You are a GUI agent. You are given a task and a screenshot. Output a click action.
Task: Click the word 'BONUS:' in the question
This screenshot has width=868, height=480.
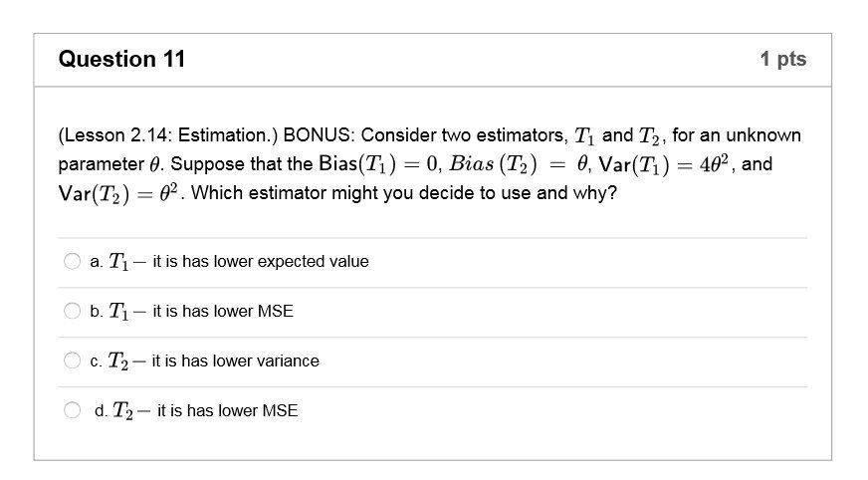click(319, 135)
